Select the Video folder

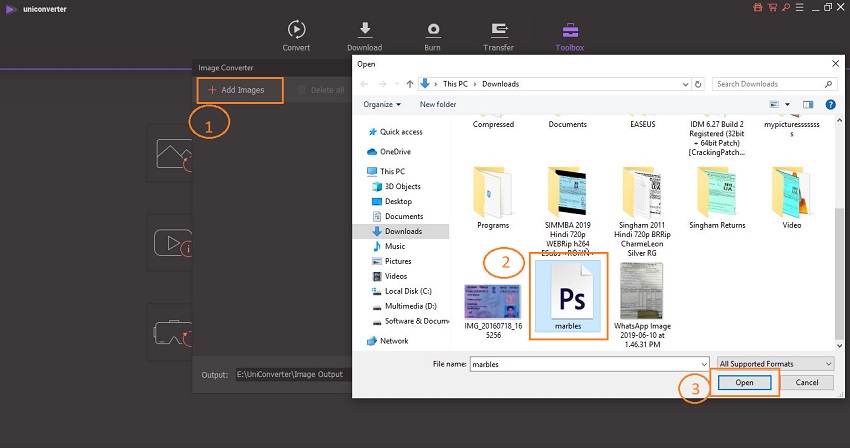click(791, 197)
